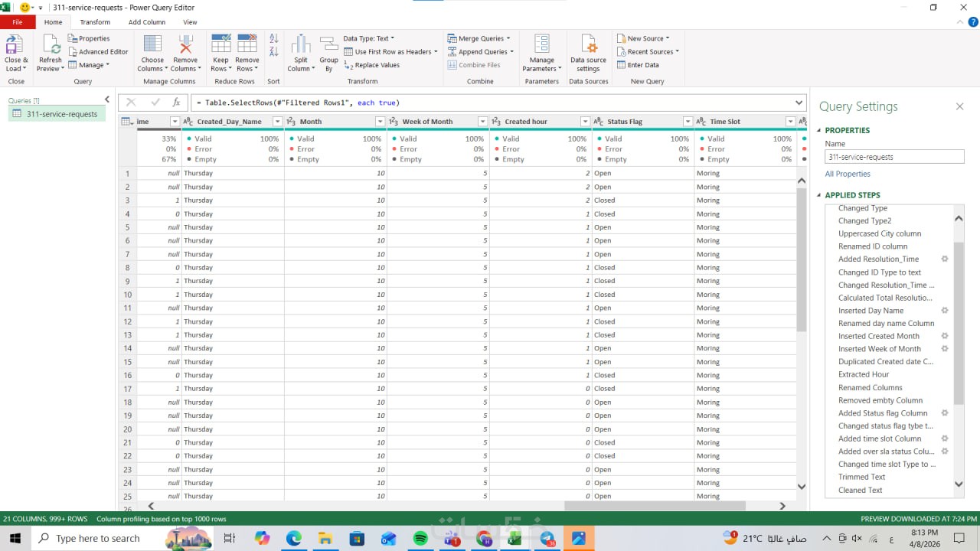This screenshot has width=980, height=551.
Task: Launch Microsoft Edge from the taskbar
Action: click(x=294, y=539)
